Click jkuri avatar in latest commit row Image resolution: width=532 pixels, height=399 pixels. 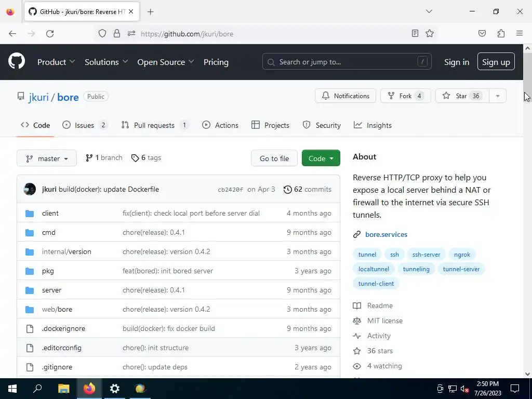click(x=30, y=189)
